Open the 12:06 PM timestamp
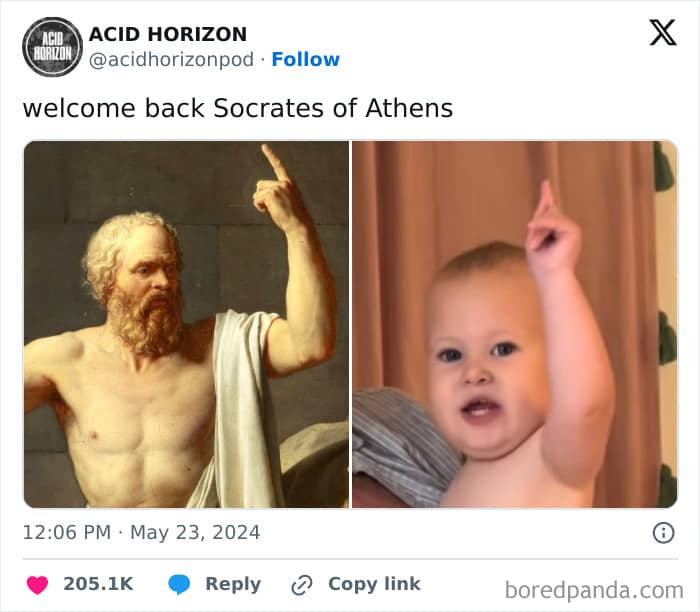The image size is (700, 612). pyautogui.click(x=67, y=533)
